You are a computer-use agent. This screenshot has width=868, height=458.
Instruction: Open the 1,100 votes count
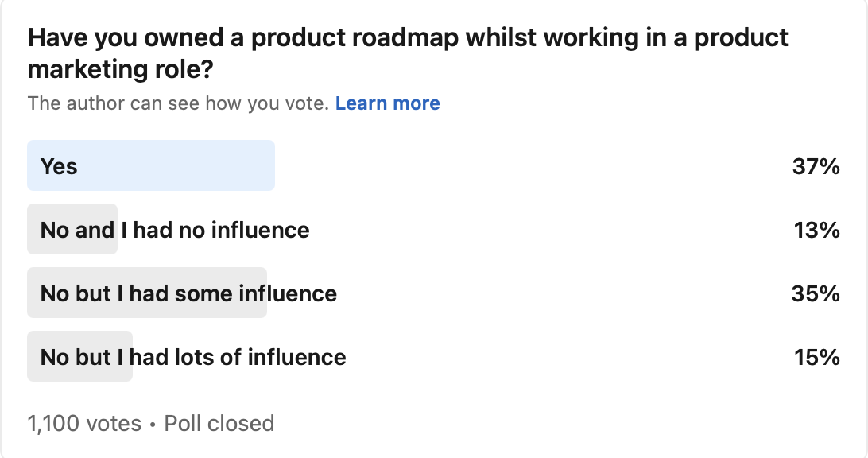coord(84,423)
